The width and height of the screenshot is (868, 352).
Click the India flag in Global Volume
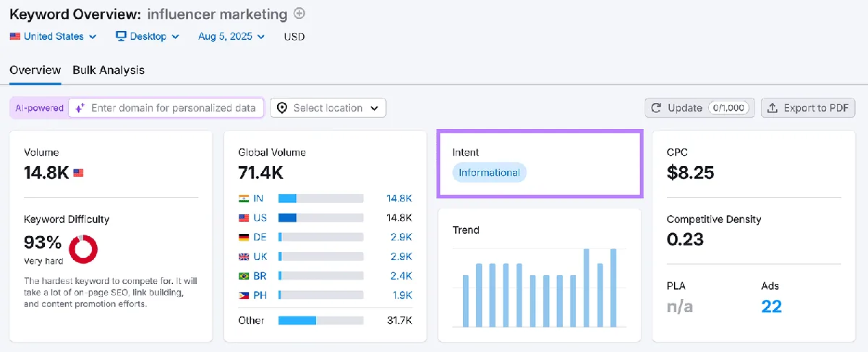244,198
